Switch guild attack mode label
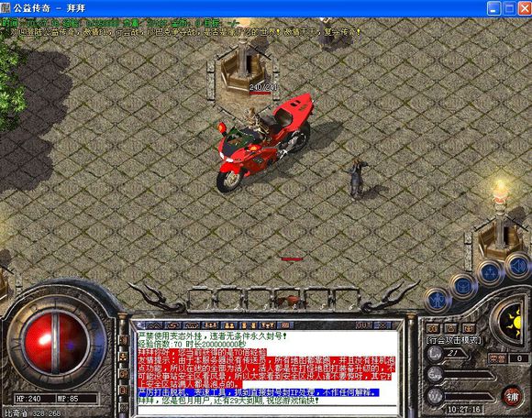532x418 pixels. (453, 340)
